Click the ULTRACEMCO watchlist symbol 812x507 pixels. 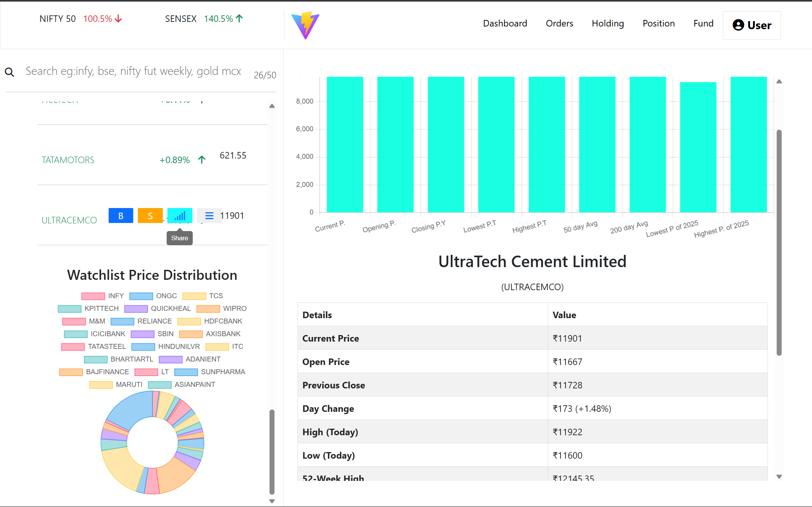[69, 220]
